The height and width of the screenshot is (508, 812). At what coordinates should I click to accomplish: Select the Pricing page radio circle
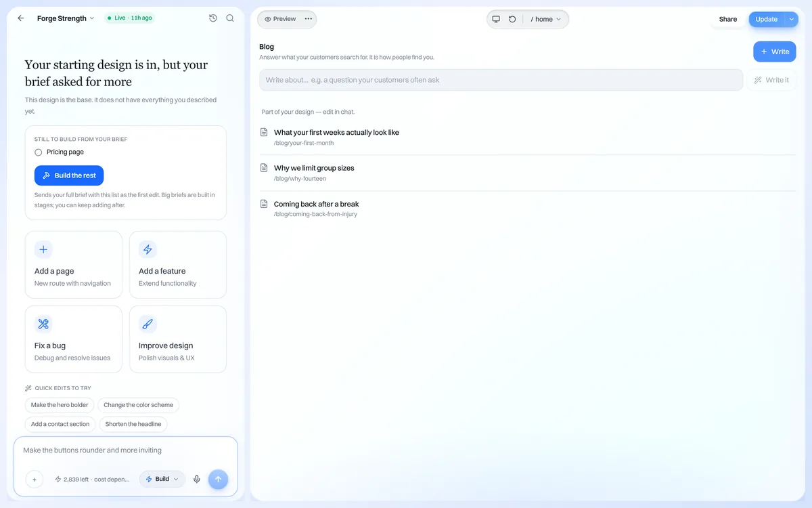tap(38, 152)
